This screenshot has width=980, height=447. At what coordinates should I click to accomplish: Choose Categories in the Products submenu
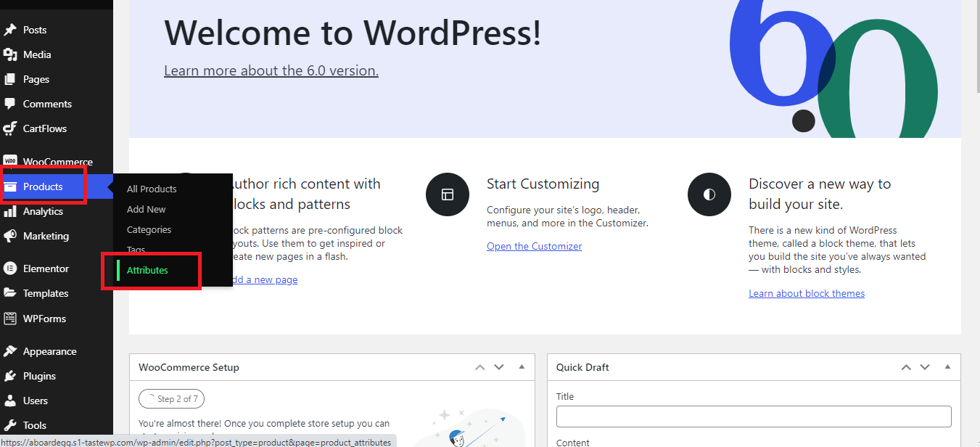149,229
